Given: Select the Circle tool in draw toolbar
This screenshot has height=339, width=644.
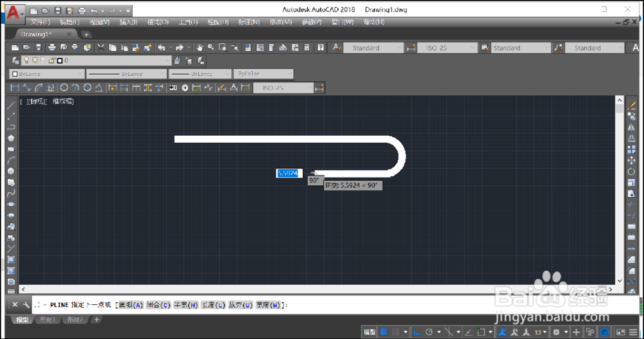Looking at the screenshot, I should coord(11,171).
